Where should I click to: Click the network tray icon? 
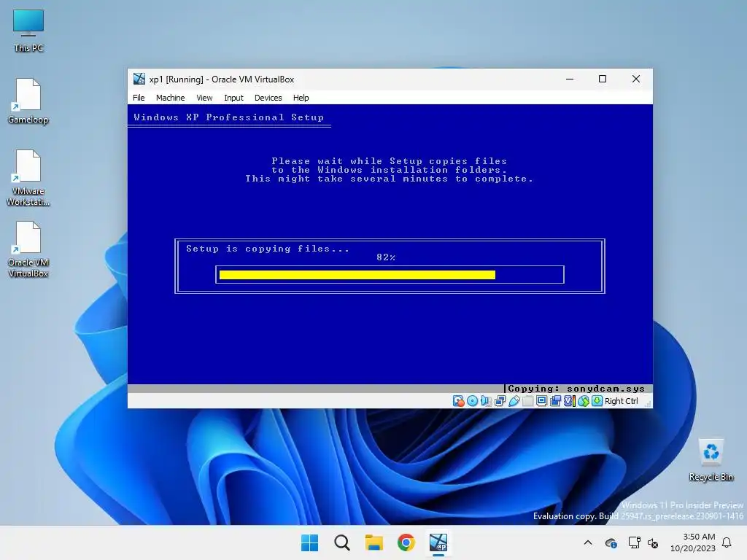point(634,542)
